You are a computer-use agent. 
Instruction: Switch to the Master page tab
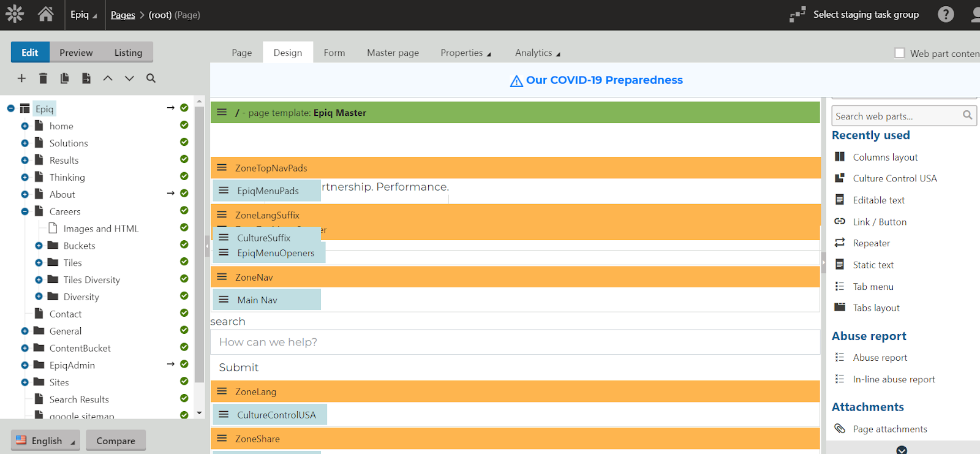point(393,53)
